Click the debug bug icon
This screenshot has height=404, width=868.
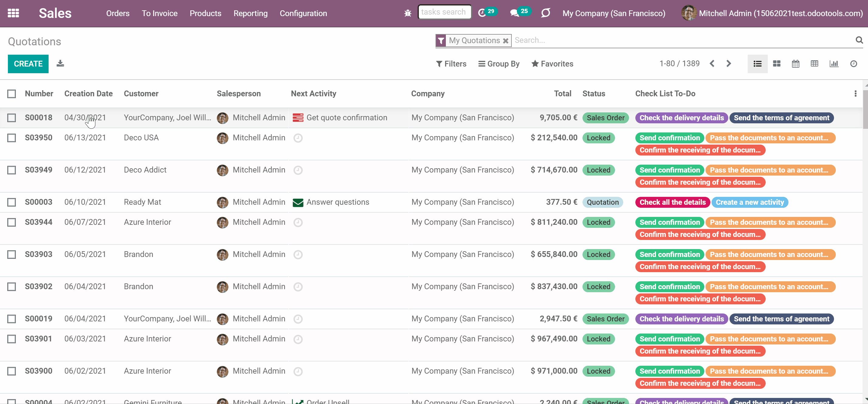[x=408, y=13]
